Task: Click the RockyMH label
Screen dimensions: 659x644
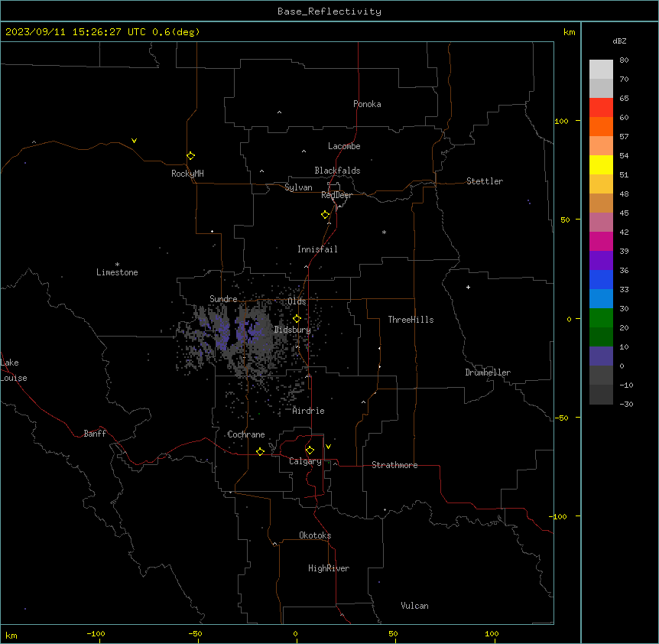Action: [x=187, y=174]
